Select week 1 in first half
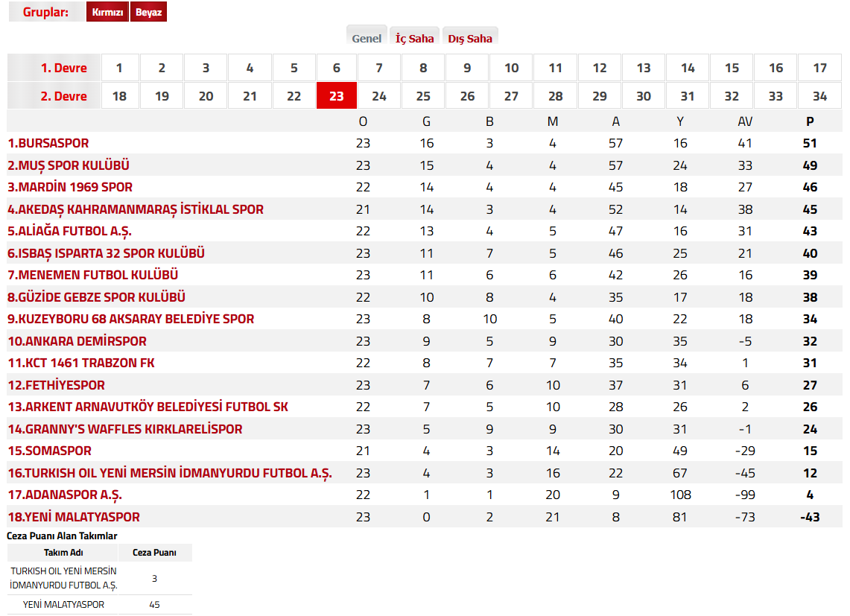This screenshot has width=850, height=616. [x=119, y=68]
